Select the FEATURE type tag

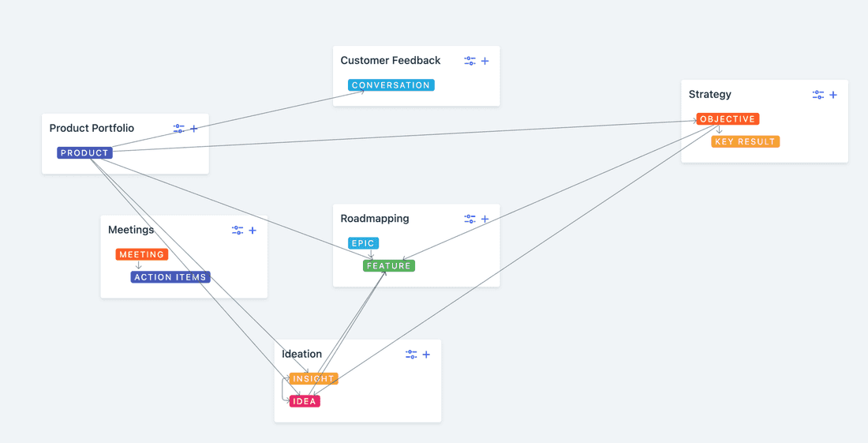[389, 266]
